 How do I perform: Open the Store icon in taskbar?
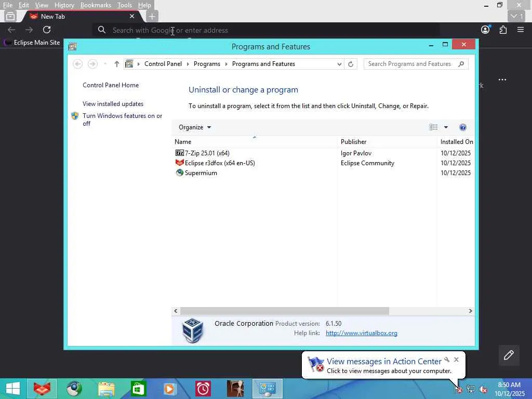138,389
